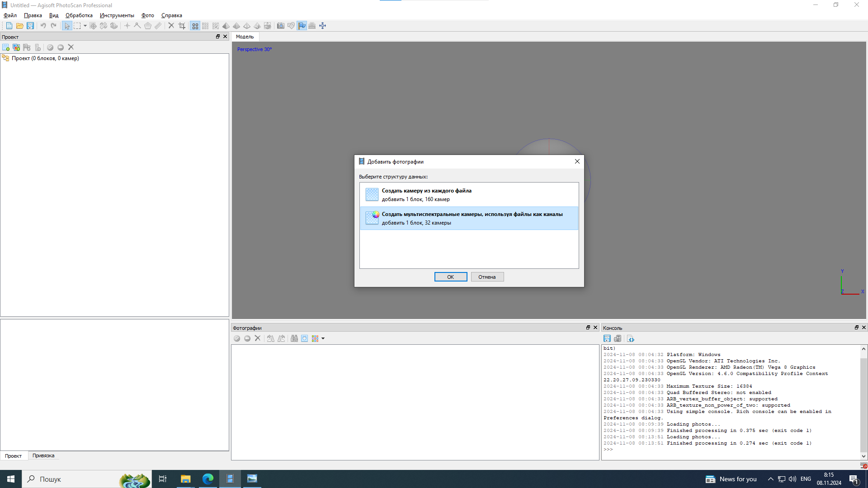
Task: Click the Open project folder icon
Action: coord(19,26)
